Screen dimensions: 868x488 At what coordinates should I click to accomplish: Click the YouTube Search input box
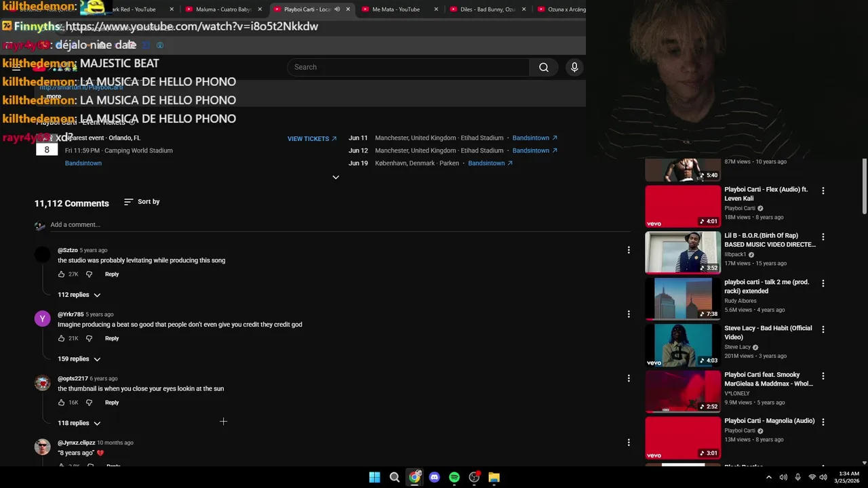408,67
